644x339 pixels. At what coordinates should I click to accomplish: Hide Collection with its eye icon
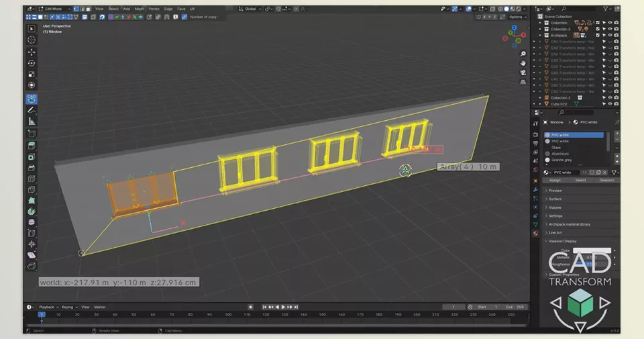[610, 23]
